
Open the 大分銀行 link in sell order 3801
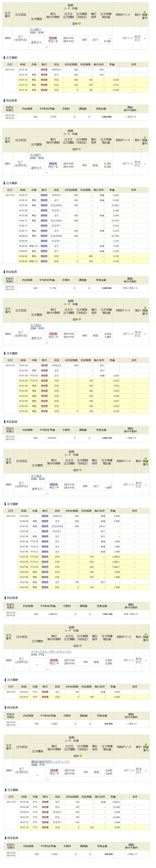(x=35, y=155)
